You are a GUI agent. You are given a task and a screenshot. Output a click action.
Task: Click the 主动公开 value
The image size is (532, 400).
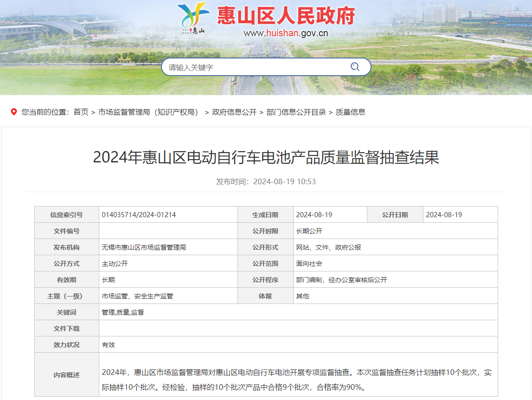point(115,264)
